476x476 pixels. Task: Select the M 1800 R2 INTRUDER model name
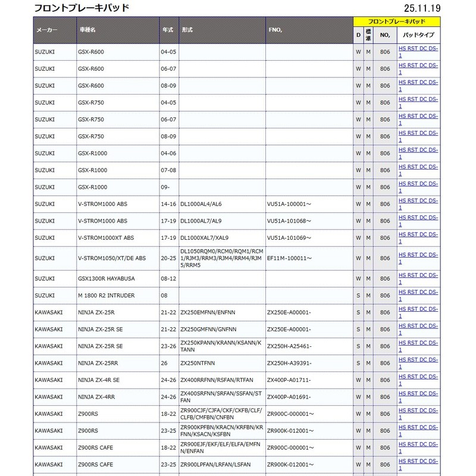(x=107, y=296)
